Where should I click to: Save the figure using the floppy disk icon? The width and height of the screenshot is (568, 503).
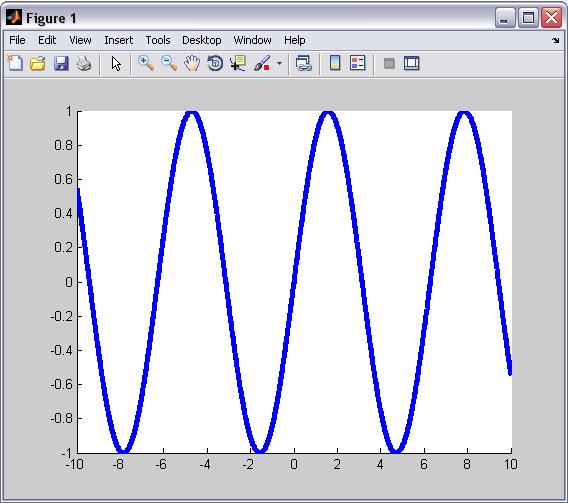click(x=61, y=63)
